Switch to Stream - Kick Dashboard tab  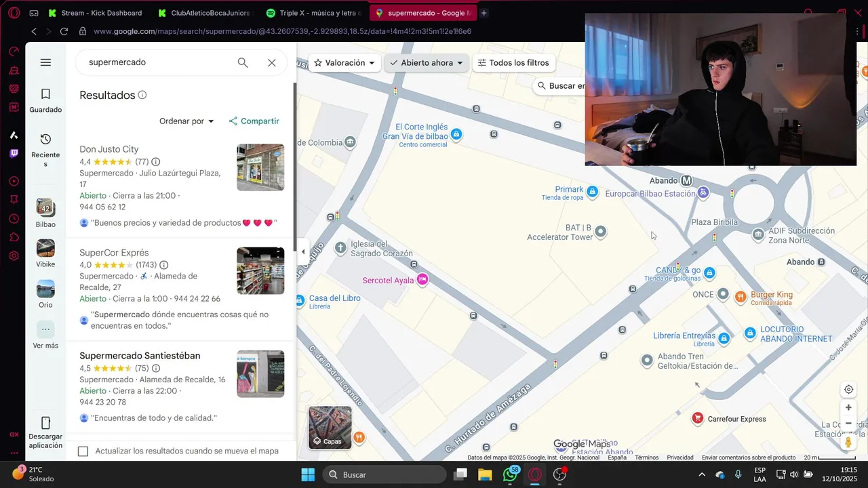click(95, 13)
